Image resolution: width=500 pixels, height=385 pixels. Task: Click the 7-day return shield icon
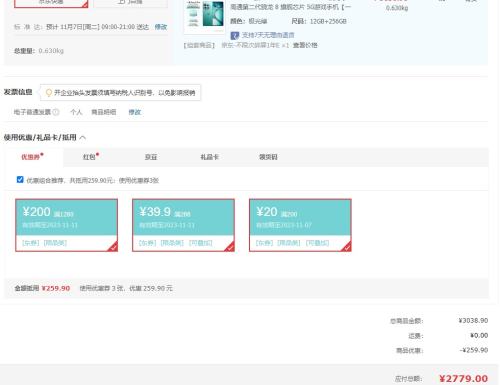pyautogui.click(x=235, y=35)
